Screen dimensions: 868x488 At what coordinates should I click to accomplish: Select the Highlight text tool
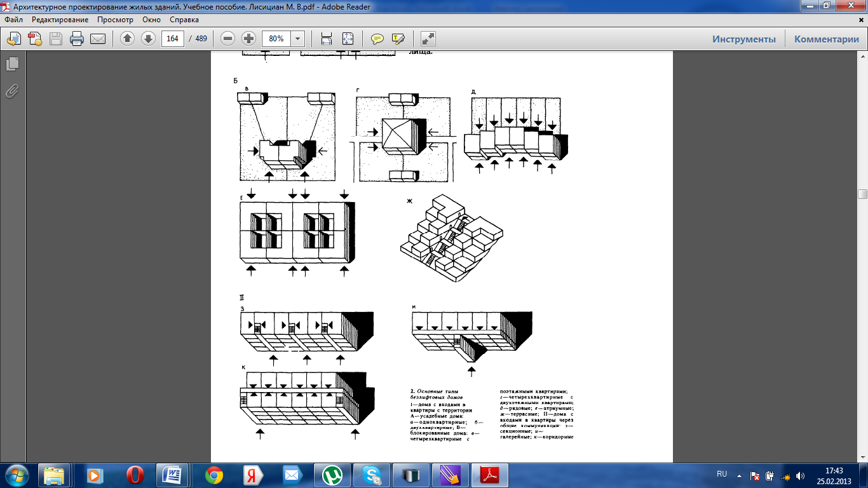(x=398, y=39)
